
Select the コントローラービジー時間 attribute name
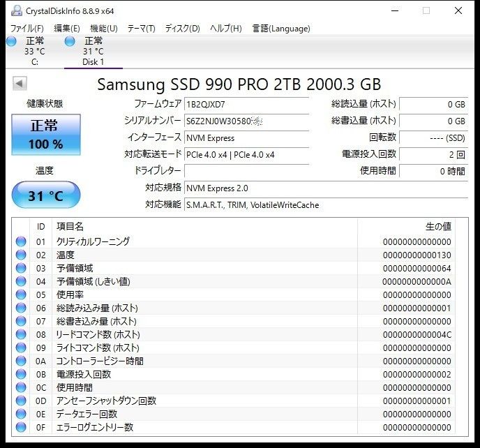pyautogui.click(x=100, y=361)
